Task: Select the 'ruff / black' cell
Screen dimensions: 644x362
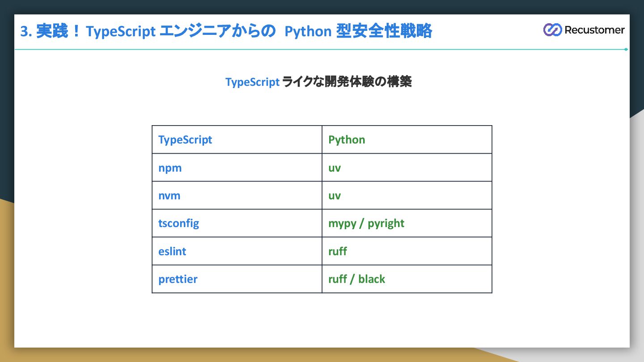Action: tap(407, 279)
